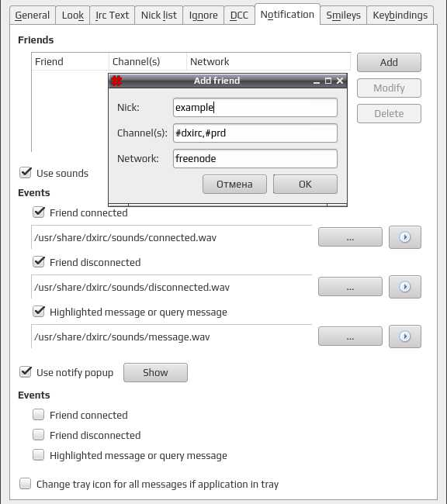Browse for connected.wav with the ... button
Image resolution: width=447 pixels, height=504 pixels.
350,237
